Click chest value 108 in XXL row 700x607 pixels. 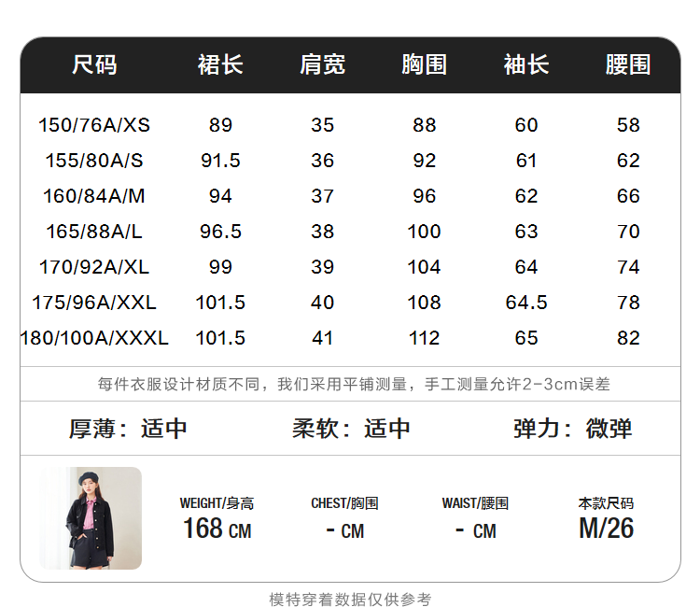(x=424, y=303)
